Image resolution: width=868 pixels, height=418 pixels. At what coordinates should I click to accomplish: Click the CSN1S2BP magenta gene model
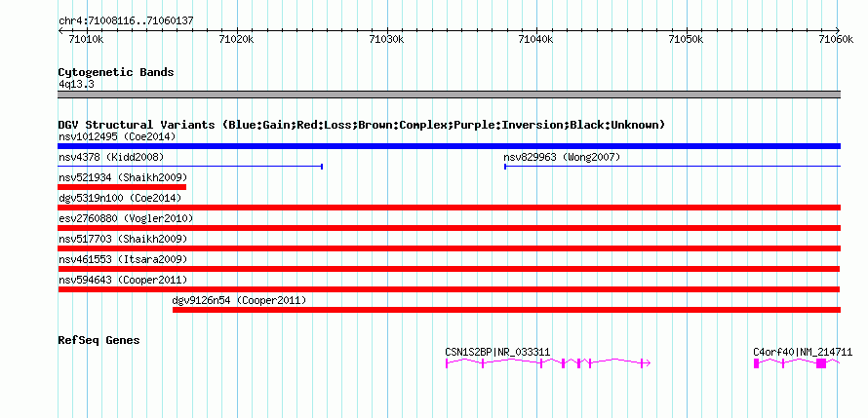point(548,363)
